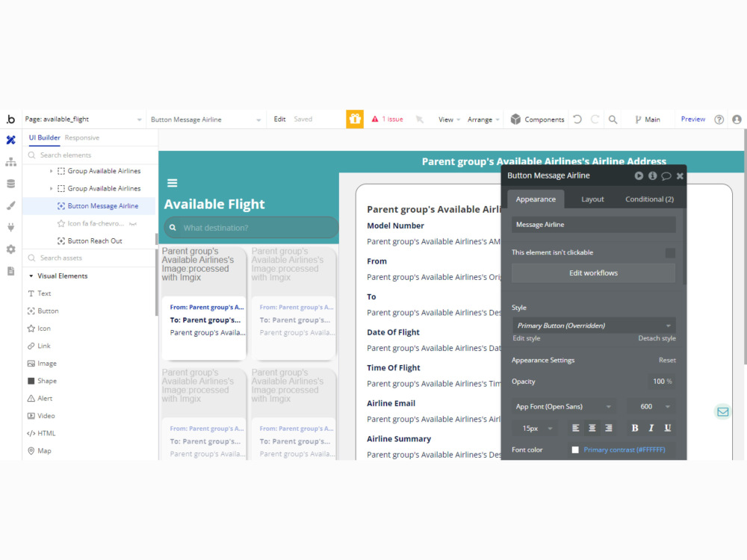Open the Arrange menu dropdown

(483, 119)
